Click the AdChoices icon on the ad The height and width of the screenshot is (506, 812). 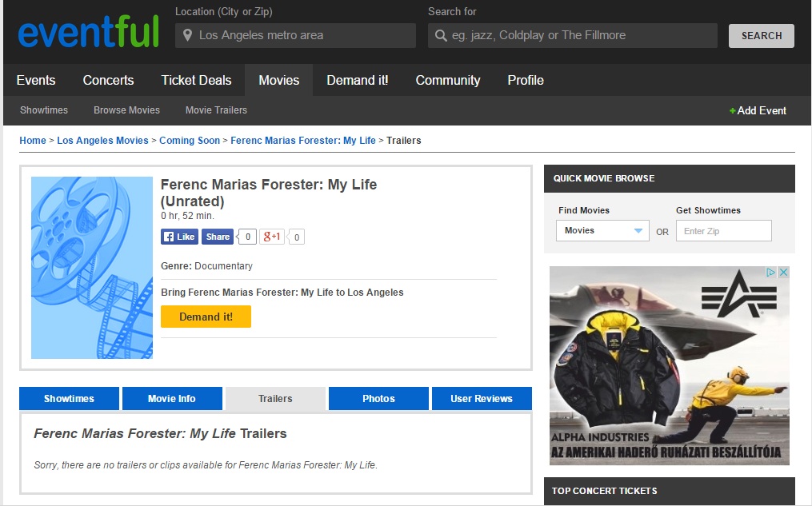[x=783, y=273]
